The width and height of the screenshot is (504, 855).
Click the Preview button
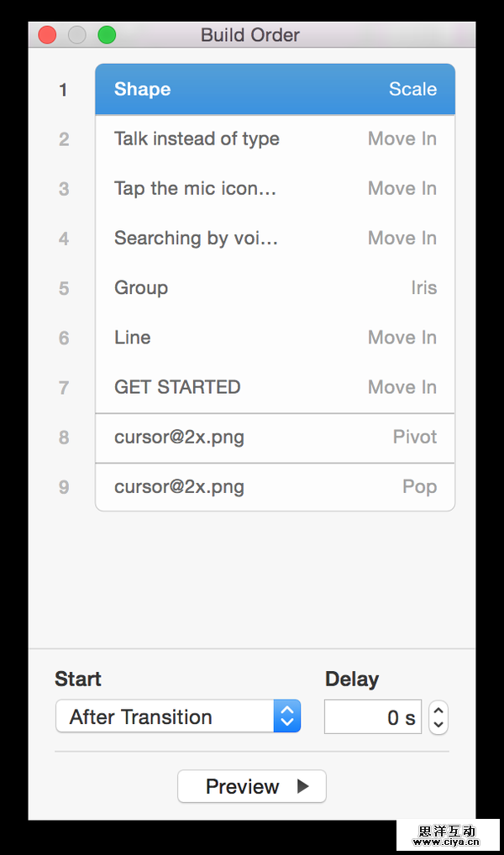click(244, 787)
